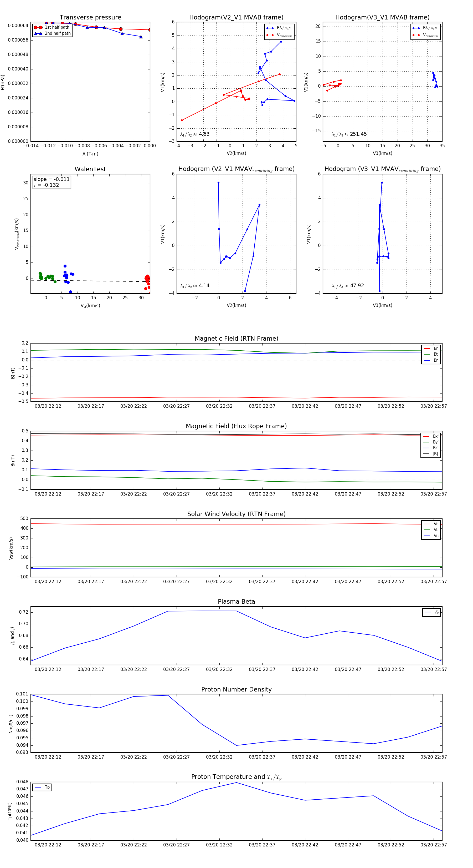The width and height of the screenshot is (473, 868).
Task: Select the "slope = -0.011" annotation
Action: [52, 179]
